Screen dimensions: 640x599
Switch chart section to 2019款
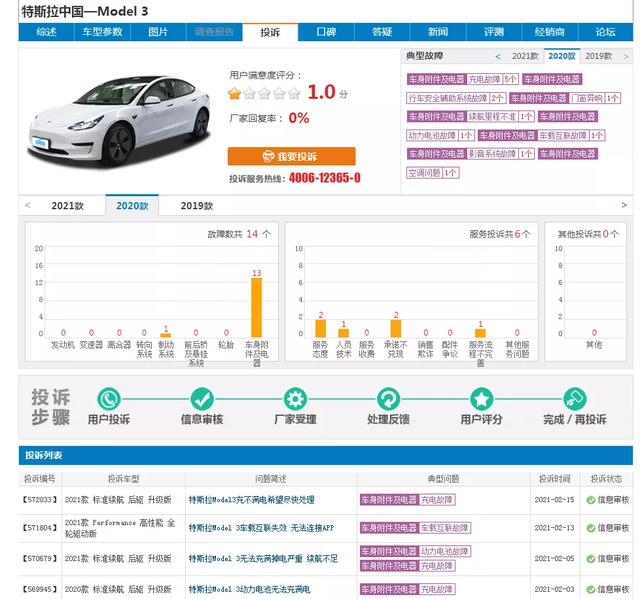pos(197,206)
